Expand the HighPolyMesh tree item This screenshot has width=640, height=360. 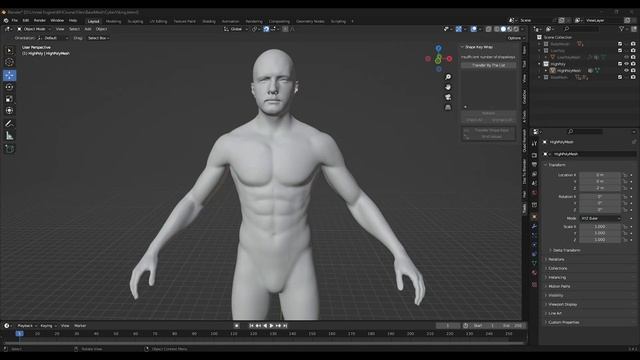click(x=546, y=71)
